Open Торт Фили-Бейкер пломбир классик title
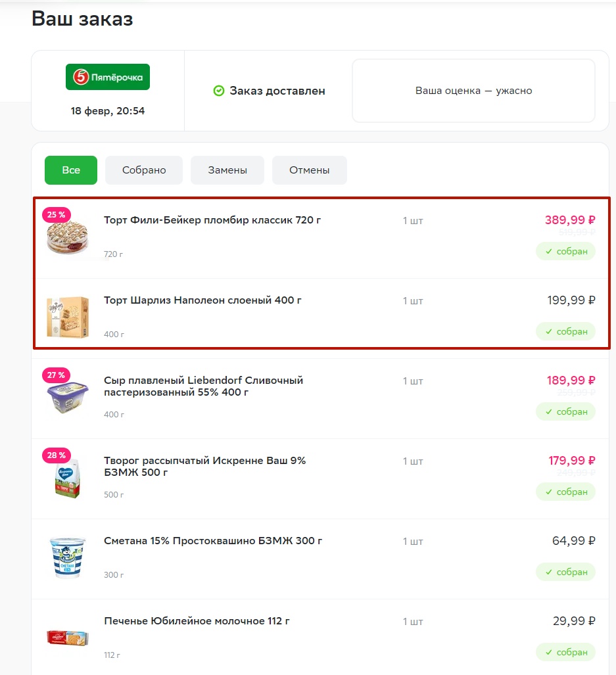This screenshot has height=675, width=616. (x=212, y=220)
